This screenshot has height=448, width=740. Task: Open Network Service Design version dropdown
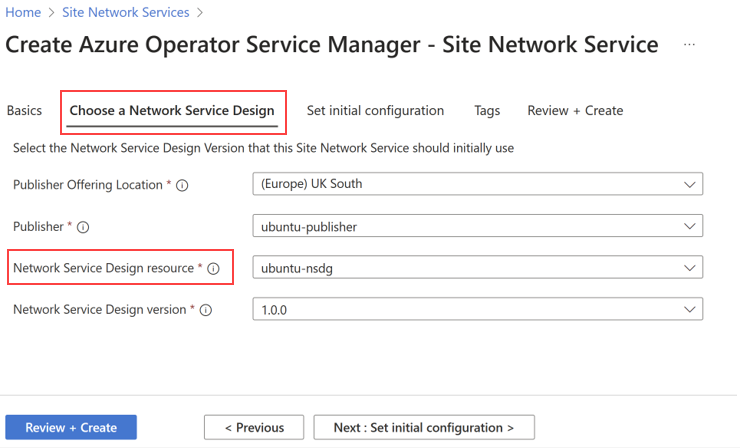coord(477,310)
